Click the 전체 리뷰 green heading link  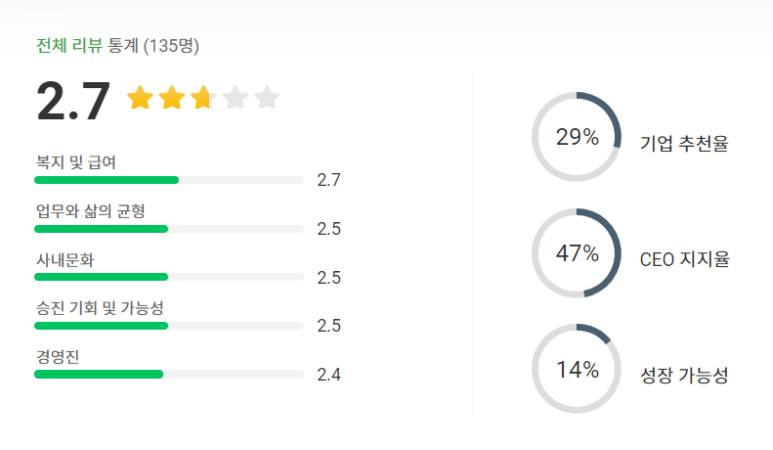(70, 45)
